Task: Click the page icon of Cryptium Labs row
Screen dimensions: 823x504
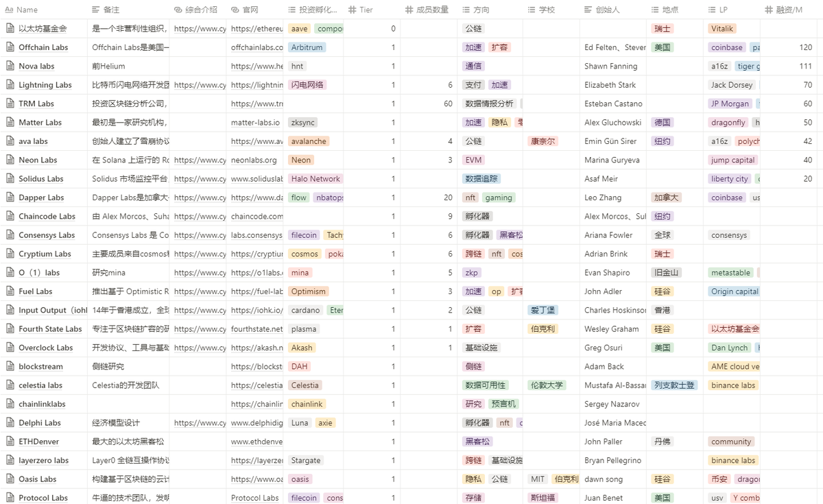Action: pos(10,254)
